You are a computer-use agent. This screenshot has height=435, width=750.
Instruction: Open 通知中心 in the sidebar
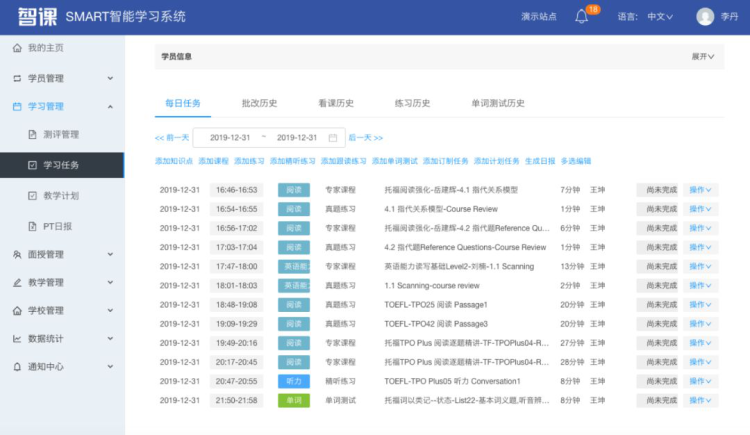[45, 366]
